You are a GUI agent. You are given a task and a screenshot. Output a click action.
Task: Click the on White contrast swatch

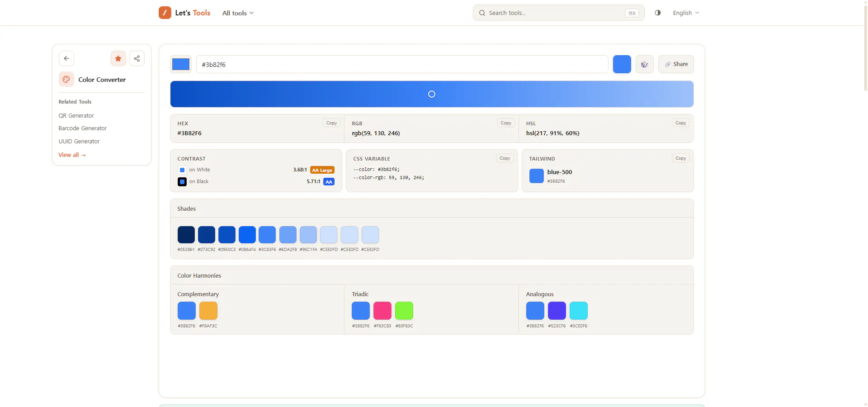[x=182, y=170]
